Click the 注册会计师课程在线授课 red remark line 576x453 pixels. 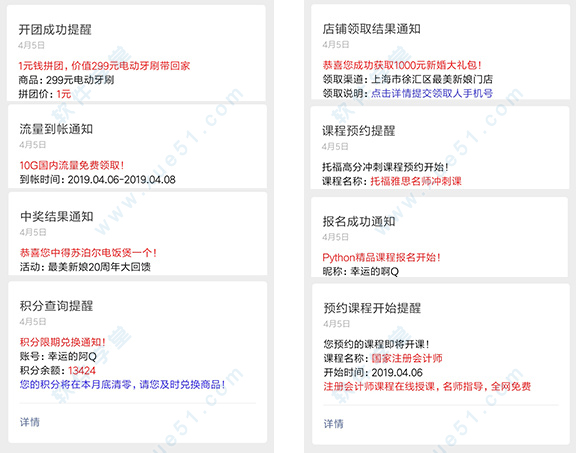pos(427,386)
